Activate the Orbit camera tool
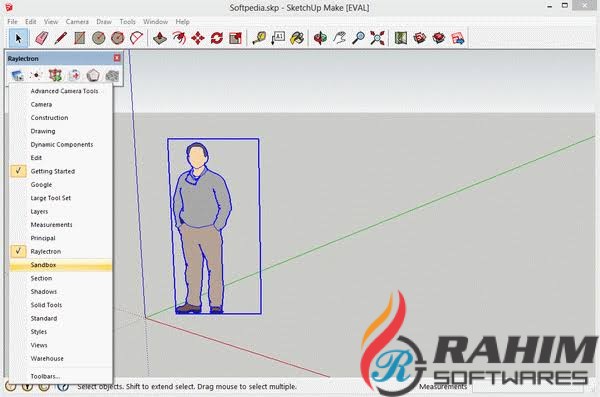This screenshot has height=397, width=600. (320, 38)
